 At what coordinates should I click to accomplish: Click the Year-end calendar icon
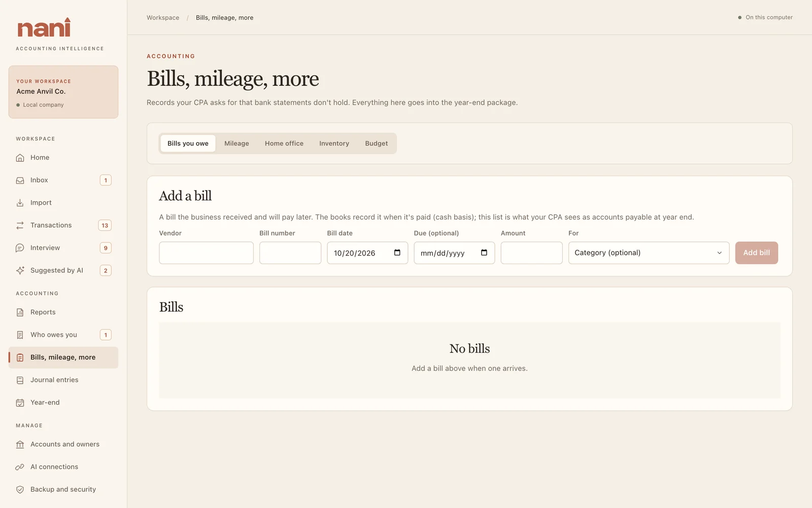20,402
